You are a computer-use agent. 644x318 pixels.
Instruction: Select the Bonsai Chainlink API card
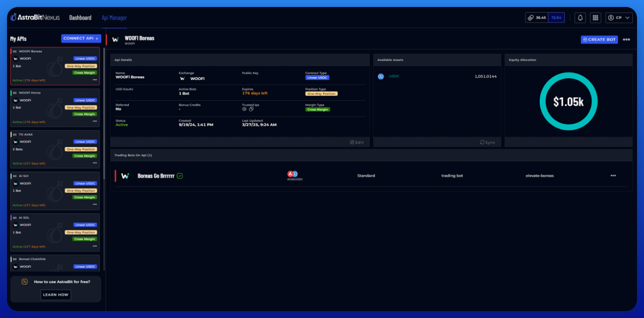click(55, 263)
